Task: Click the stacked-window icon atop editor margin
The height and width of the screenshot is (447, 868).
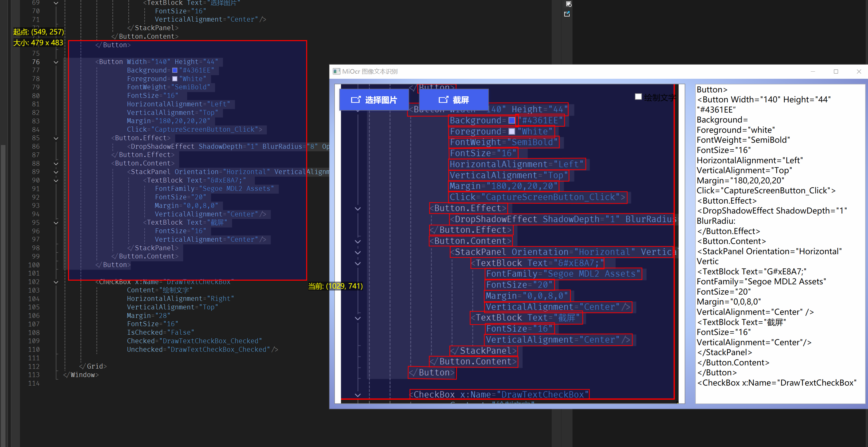Action: (x=569, y=4)
